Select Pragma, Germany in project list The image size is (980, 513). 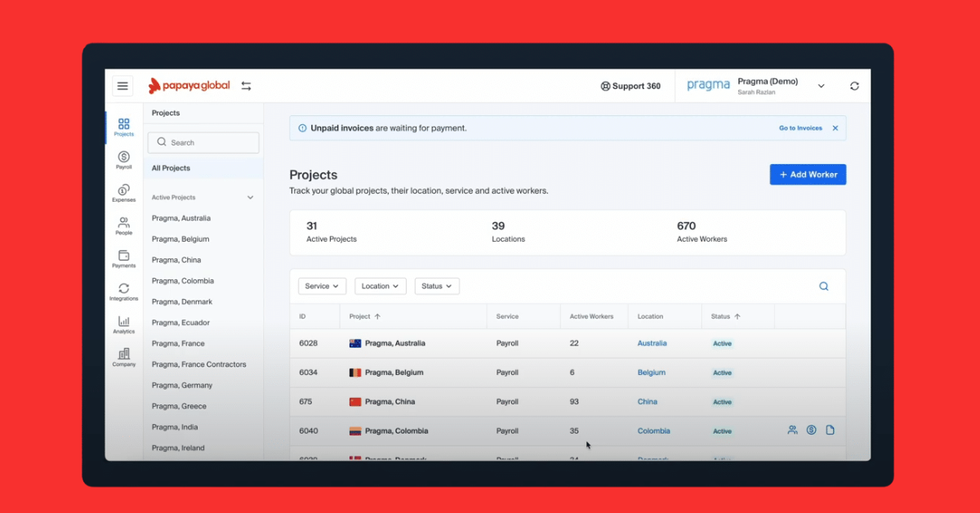pos(182,386)
